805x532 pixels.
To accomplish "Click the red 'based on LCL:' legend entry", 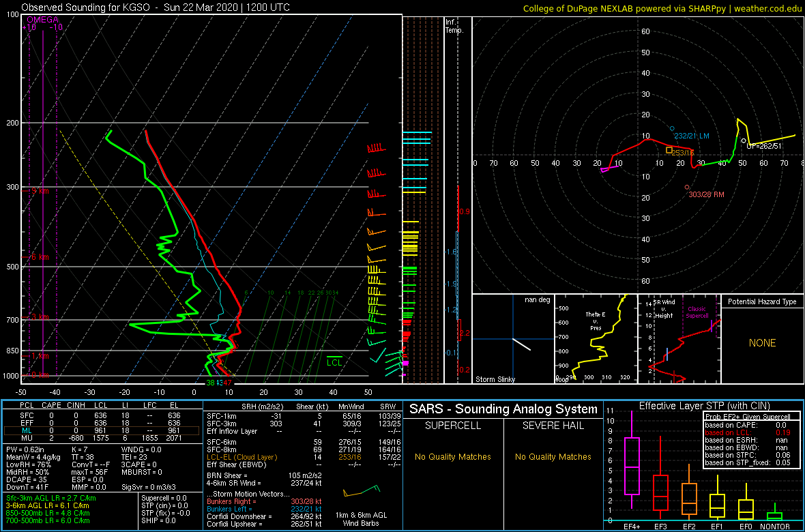I will point(729,433).
